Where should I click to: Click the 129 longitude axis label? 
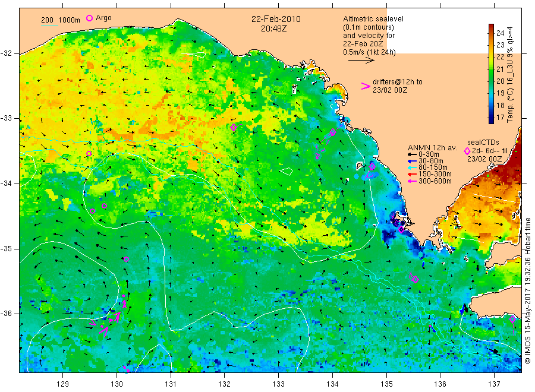click(63, 384)
